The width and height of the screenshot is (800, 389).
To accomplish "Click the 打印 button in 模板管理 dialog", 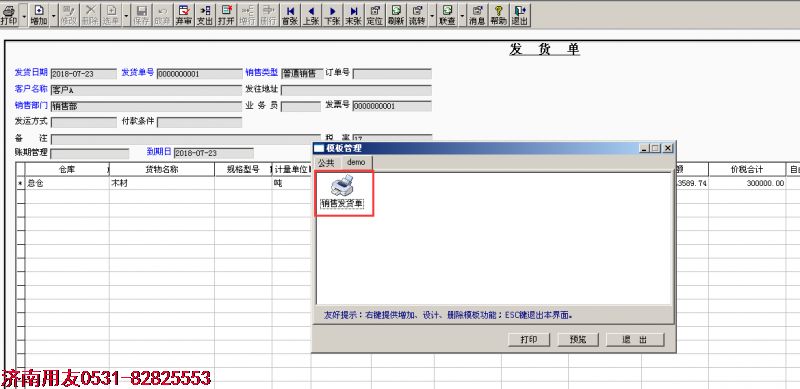I will (529, 339).
